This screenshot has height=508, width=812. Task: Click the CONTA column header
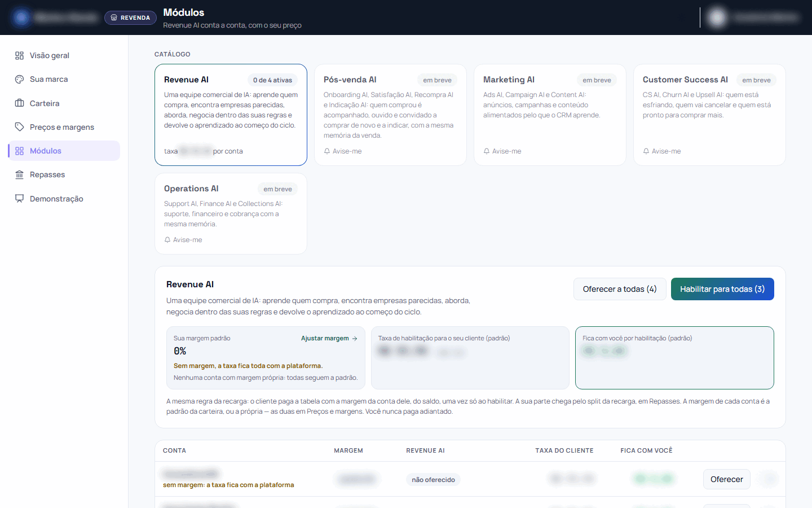pos(174,450)
